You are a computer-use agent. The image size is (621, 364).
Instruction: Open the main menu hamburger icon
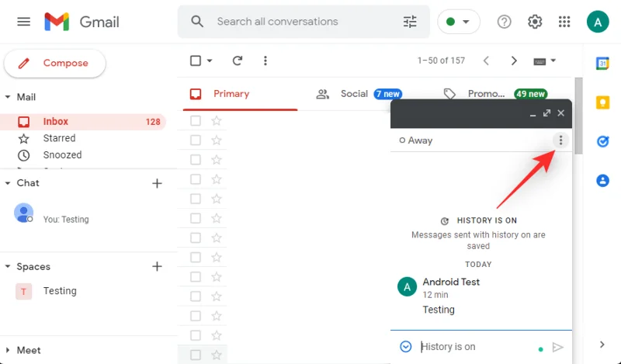[24, 22]
